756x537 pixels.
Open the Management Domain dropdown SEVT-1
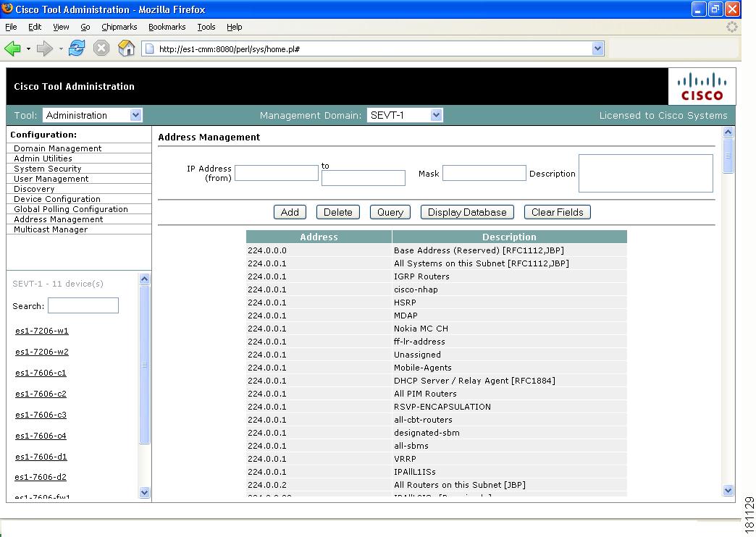point(405,115)
